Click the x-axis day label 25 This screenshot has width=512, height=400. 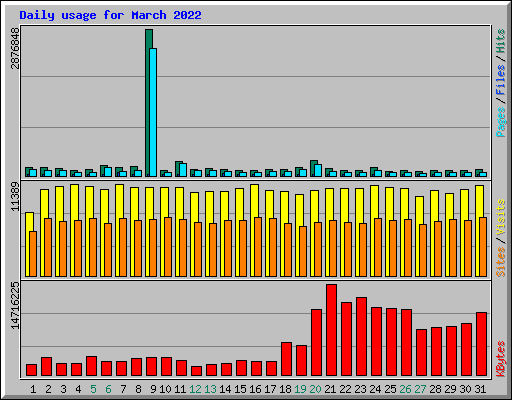coord(390,389)
